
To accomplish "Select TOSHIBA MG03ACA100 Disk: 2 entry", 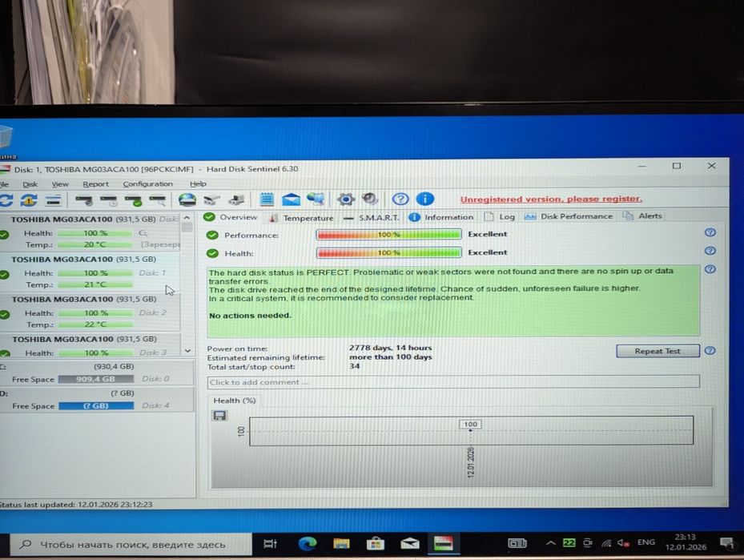I will pyautogui.click(x=90, y=312).
